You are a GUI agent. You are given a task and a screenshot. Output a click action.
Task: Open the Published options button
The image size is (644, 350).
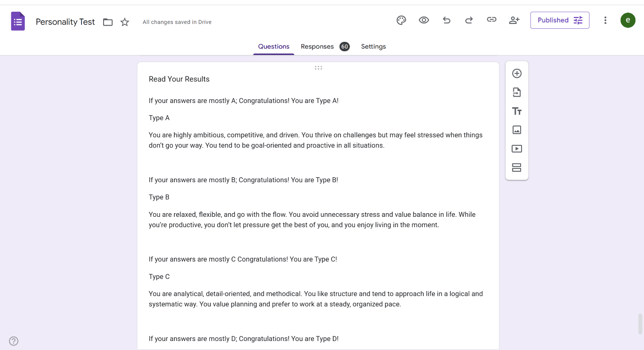click(560, 20)
